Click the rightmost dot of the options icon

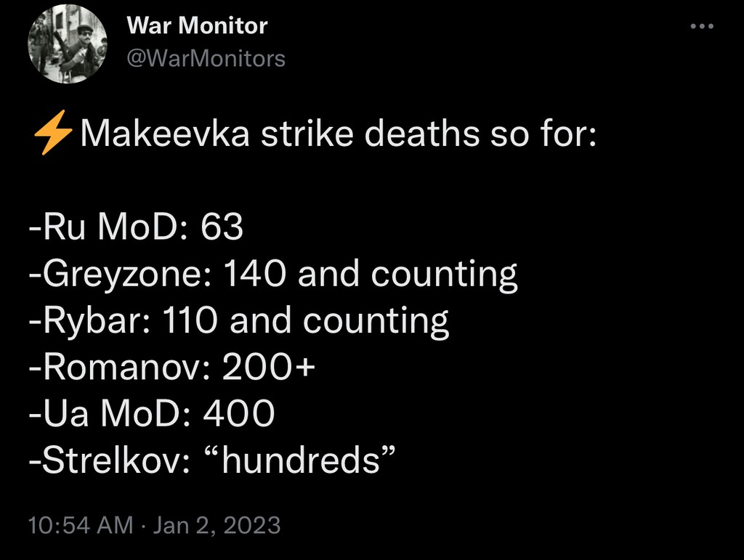[710, 25]
